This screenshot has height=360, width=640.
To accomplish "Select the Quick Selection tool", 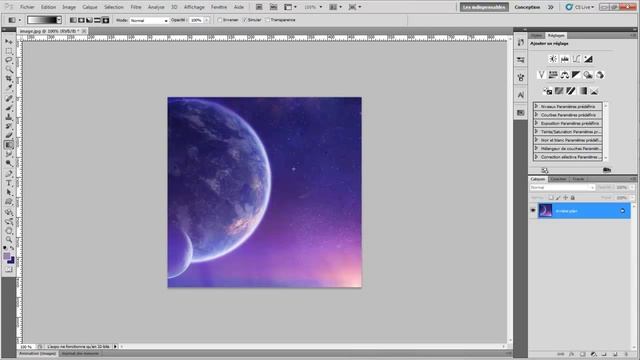I will [x=9, y=70].
